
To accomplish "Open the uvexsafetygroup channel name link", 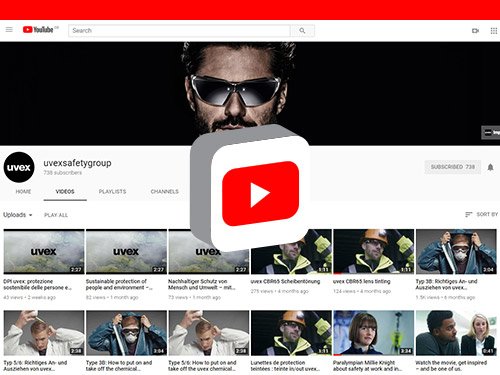I will 77,163.
